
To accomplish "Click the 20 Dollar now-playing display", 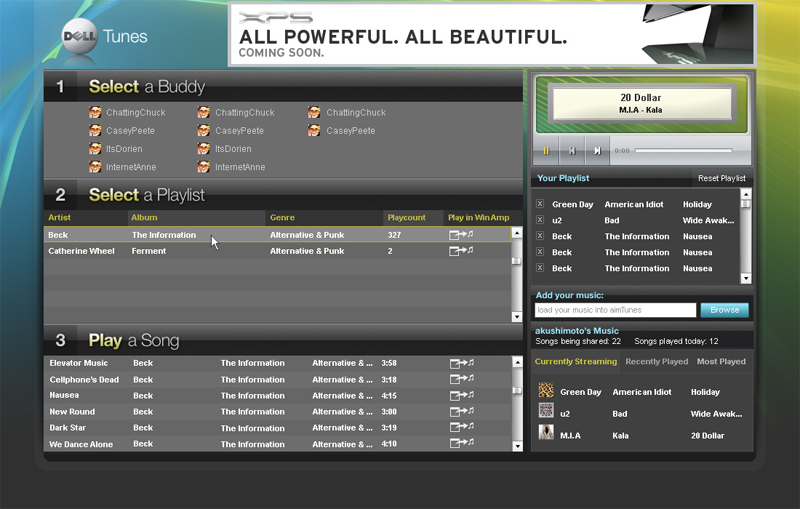I will pos(641,103).
